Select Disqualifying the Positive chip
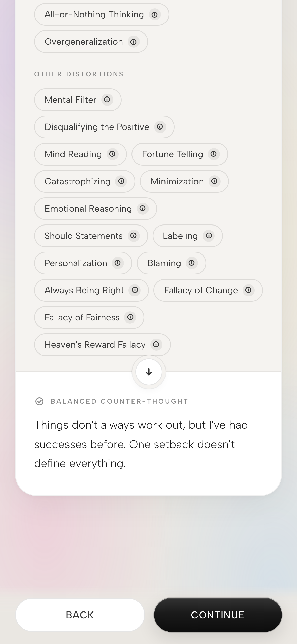 (97, 127)
